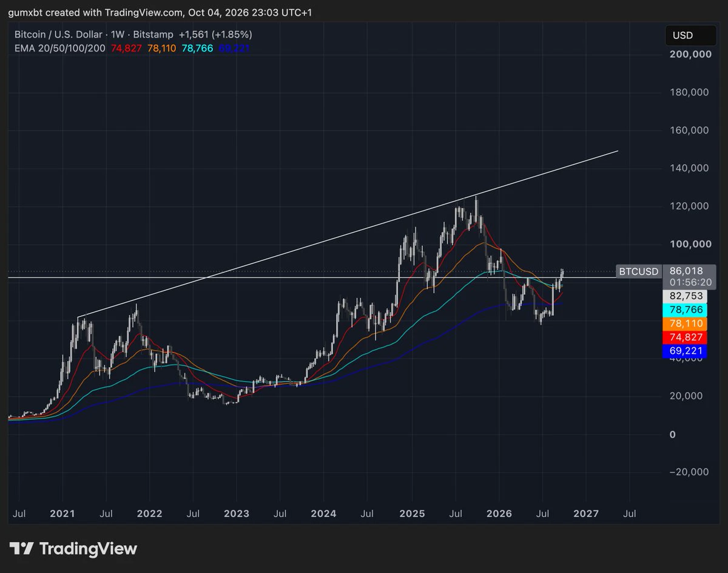Screen dimensions: 728x573
Task: Click the 180,000 price axis label
Action: (x=688, y=92)
